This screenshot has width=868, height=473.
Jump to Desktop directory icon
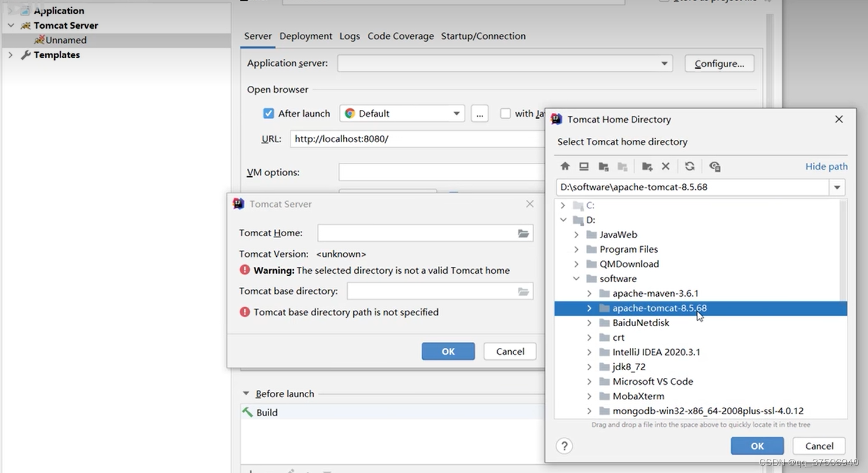pos(584,166)
